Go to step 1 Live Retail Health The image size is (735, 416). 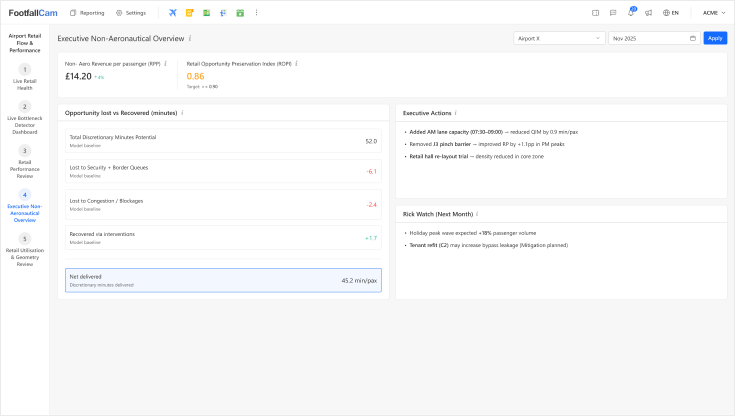point(25,77)
